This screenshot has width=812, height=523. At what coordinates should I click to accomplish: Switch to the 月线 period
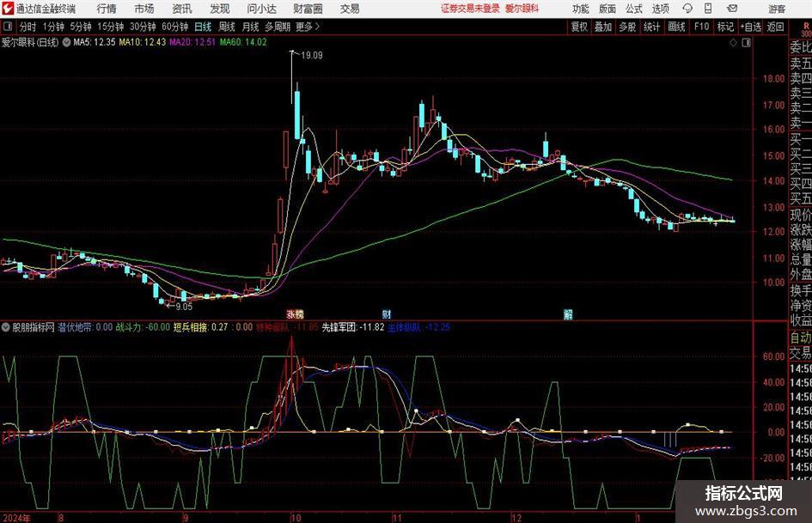250,27
